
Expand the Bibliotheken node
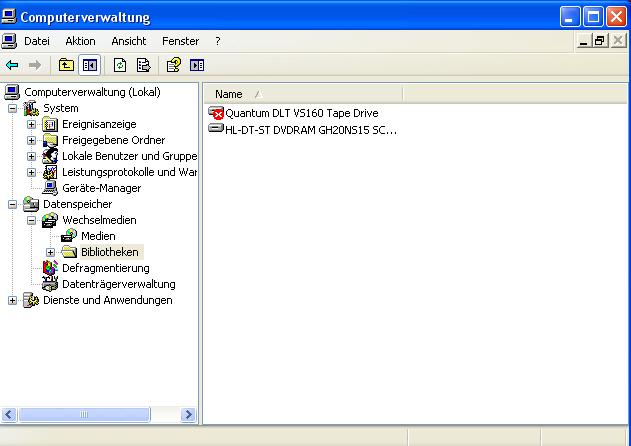50,252
